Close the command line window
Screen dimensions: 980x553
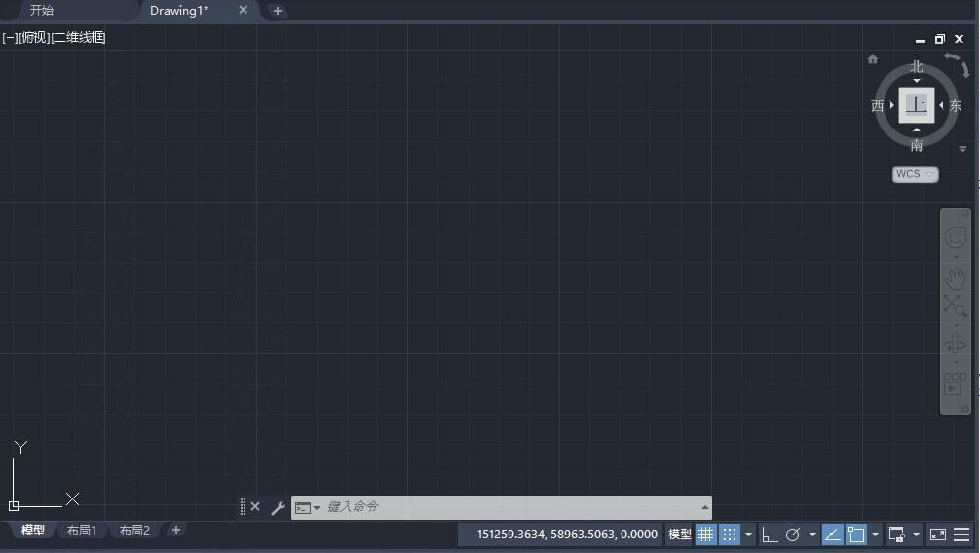click(x=255, y=507)
